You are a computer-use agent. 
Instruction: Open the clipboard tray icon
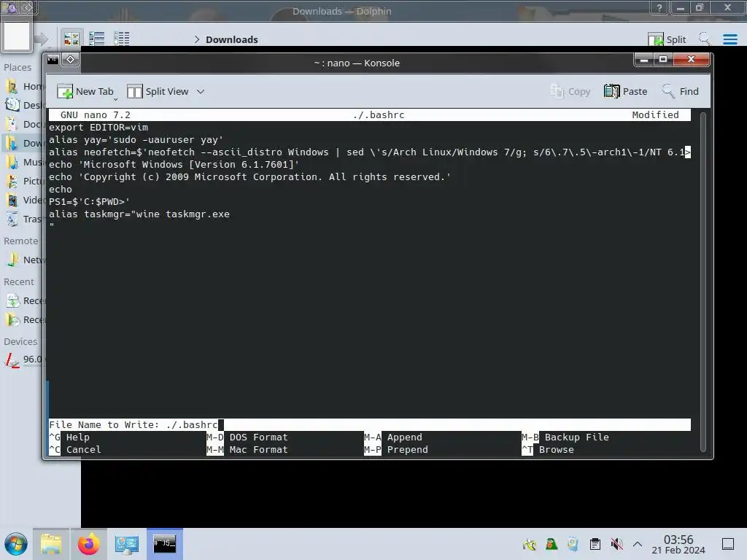[595, 544]
